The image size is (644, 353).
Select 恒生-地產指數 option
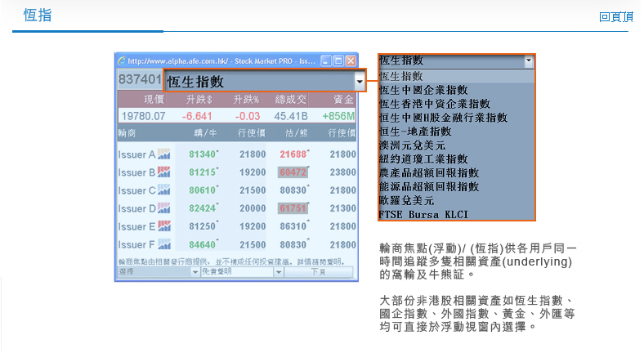456,132
